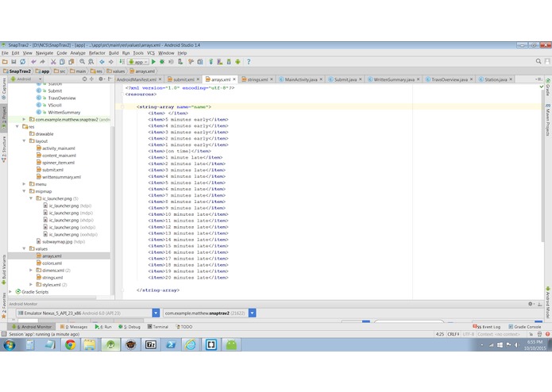Click the 7-Zip taskbar icon
Screen dimensions: 552x392
coord(151,345)
